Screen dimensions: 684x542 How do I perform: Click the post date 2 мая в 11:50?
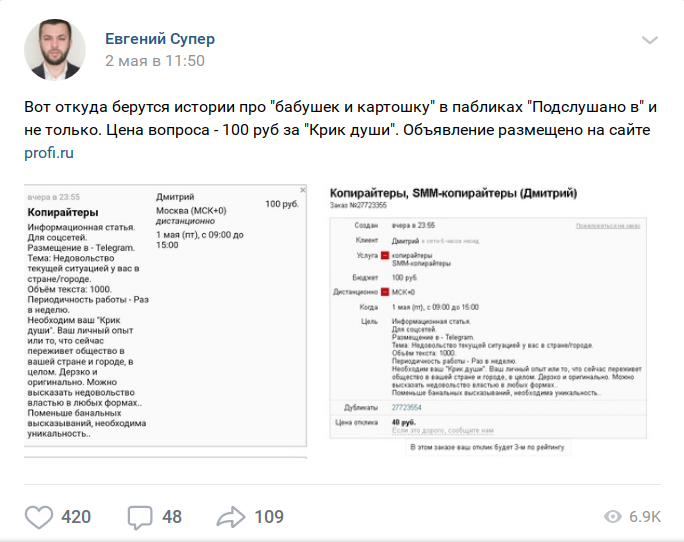155,61
